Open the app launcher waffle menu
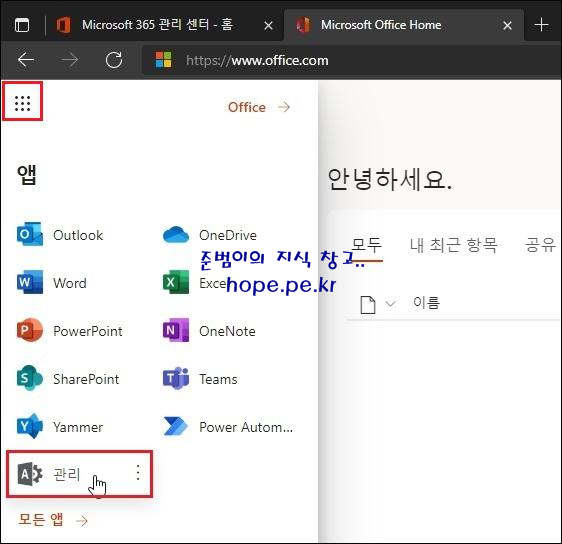This screenshot has height=544, width=562. coord(23,104)
